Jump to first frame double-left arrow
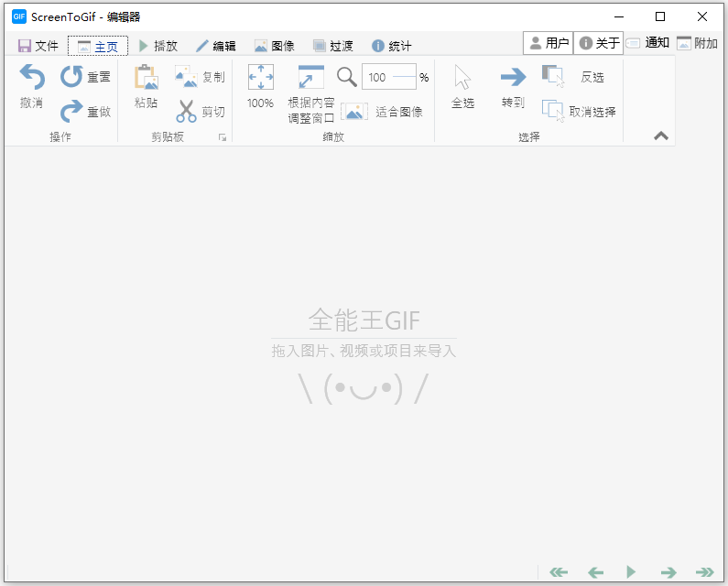Image resolution: width=728 pixels, height=586 pixels. click(x=559, y=572)
